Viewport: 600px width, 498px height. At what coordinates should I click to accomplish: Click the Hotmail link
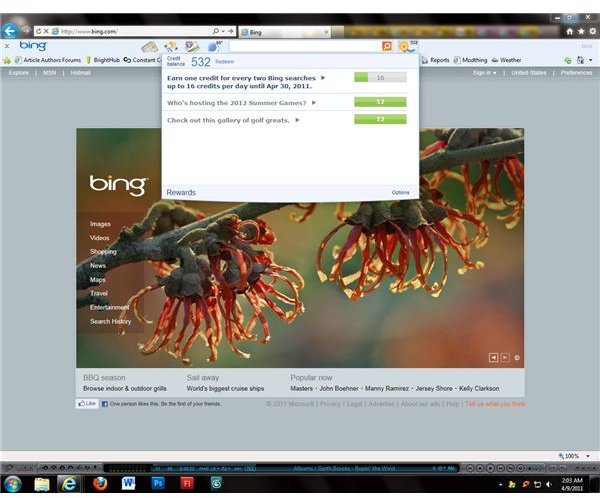point(80,73)
